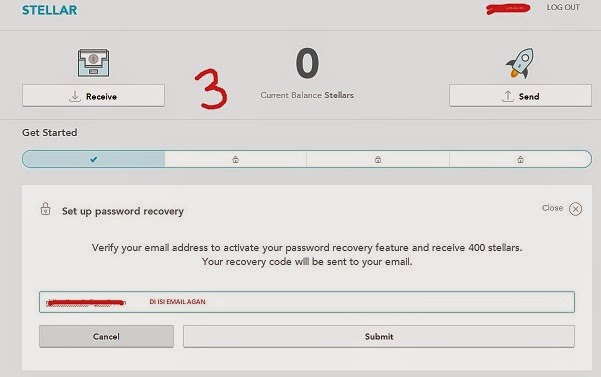Image resolution: width=601 pixels, height=377 pixels.
Task: Click the 'Verify your email address' instruction text
Action: tap(307, 248)
